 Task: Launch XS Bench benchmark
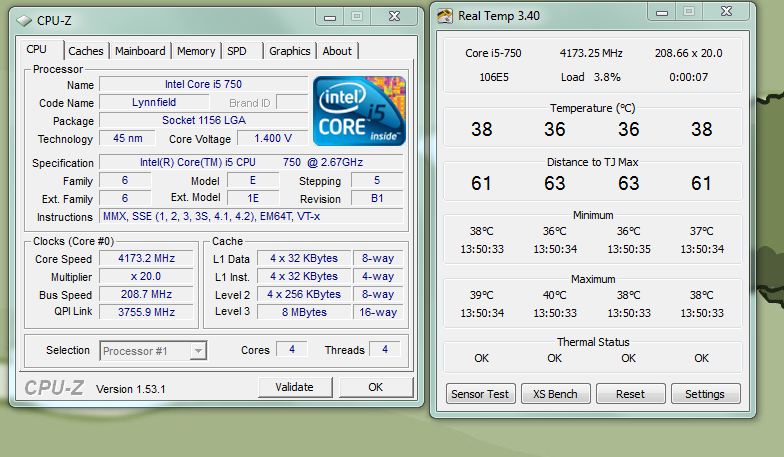tap(555, 394)
